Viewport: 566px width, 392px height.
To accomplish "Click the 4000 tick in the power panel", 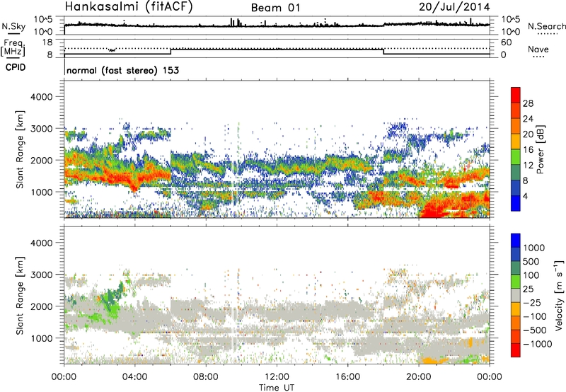I will tap(42, 97).
